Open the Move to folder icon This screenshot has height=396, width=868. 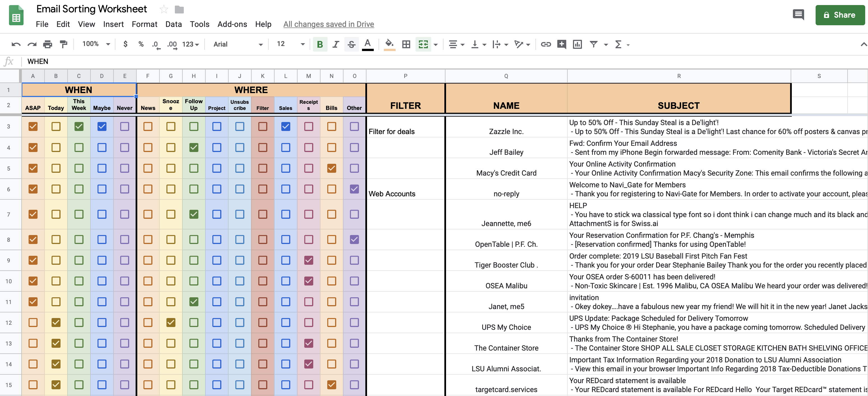click(179, 10)
